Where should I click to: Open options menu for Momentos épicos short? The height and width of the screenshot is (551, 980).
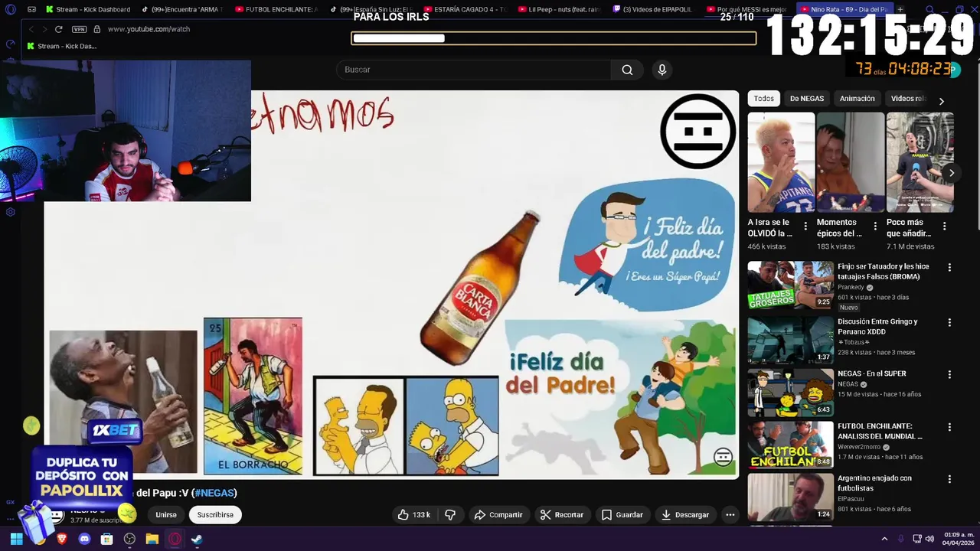(875, 227)
